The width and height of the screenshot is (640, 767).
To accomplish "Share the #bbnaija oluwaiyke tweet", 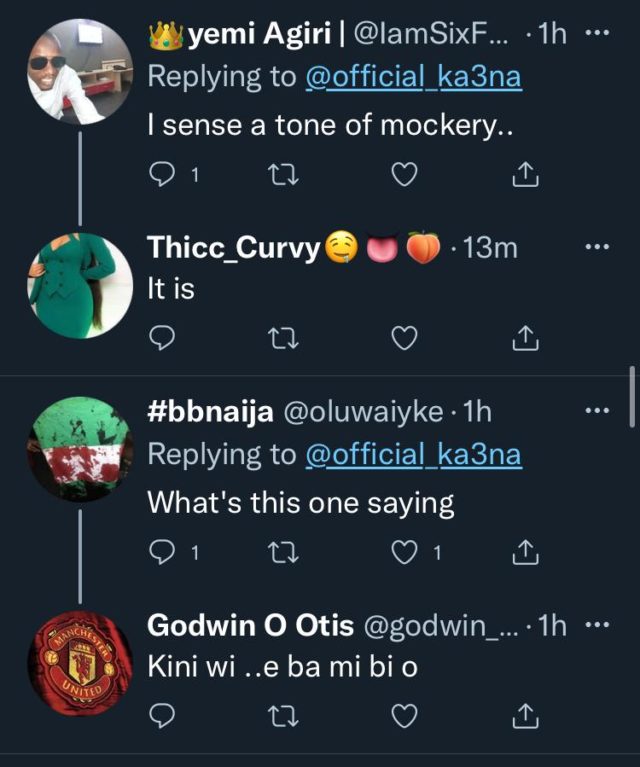I will (524, 551).
